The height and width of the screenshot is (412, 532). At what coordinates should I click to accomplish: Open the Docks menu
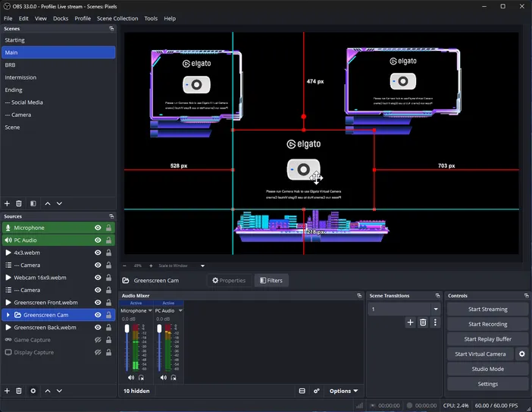[61, 18]
